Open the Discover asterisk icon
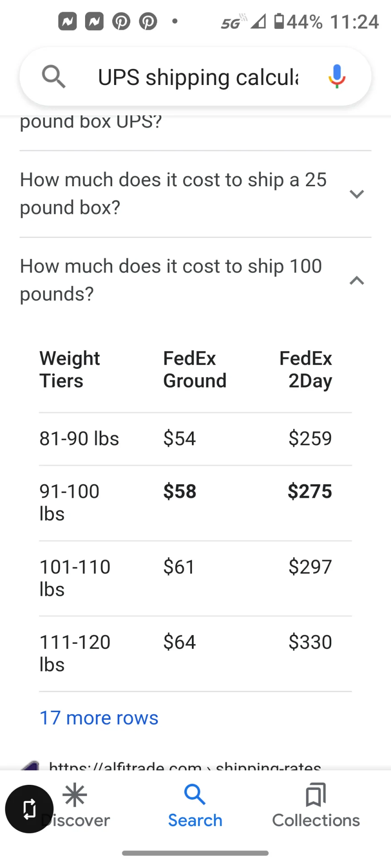 (x=75, y=795)
